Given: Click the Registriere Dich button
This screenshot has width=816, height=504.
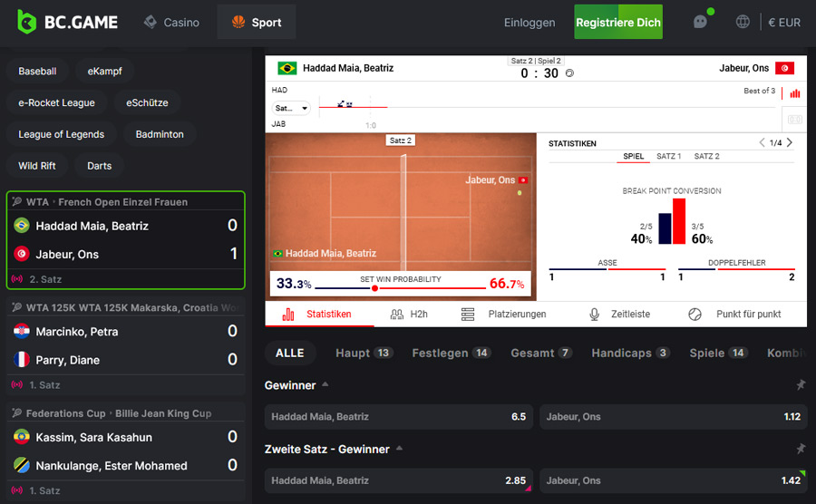Looking at the screenshot, I should (618, 22).
